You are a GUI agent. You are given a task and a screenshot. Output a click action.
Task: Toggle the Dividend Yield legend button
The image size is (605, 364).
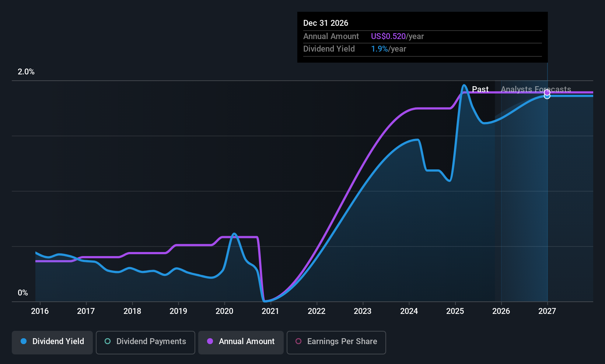pyautogui.click(x=52, y=342)
